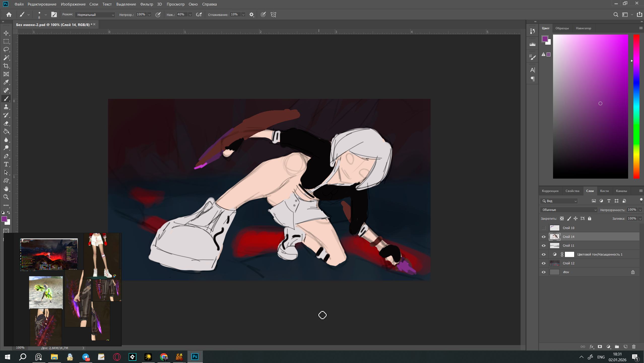Click the foreground color in toolbar
This screenshot has width=644, height=363.
(x=4, y=219)
